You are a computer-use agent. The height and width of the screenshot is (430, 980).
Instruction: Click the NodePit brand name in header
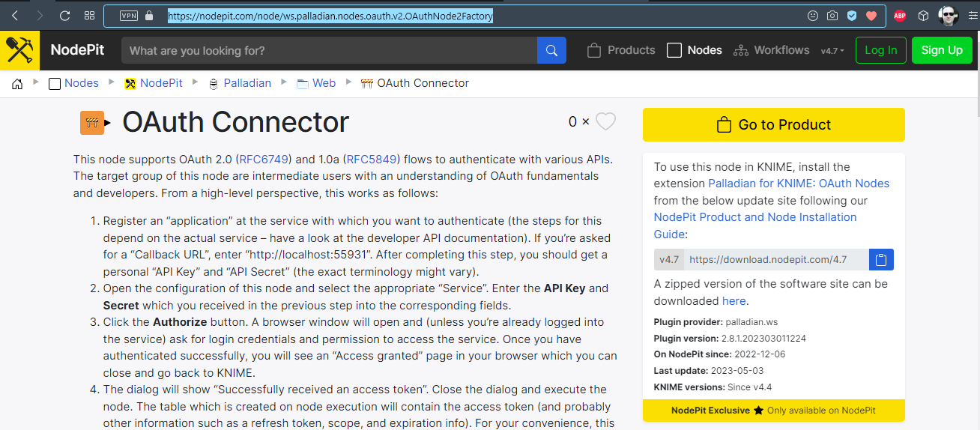(x=77, y=50)
